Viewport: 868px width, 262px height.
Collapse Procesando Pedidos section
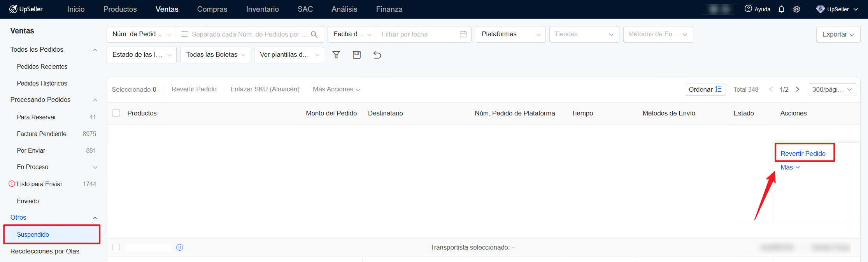(95, 100)
